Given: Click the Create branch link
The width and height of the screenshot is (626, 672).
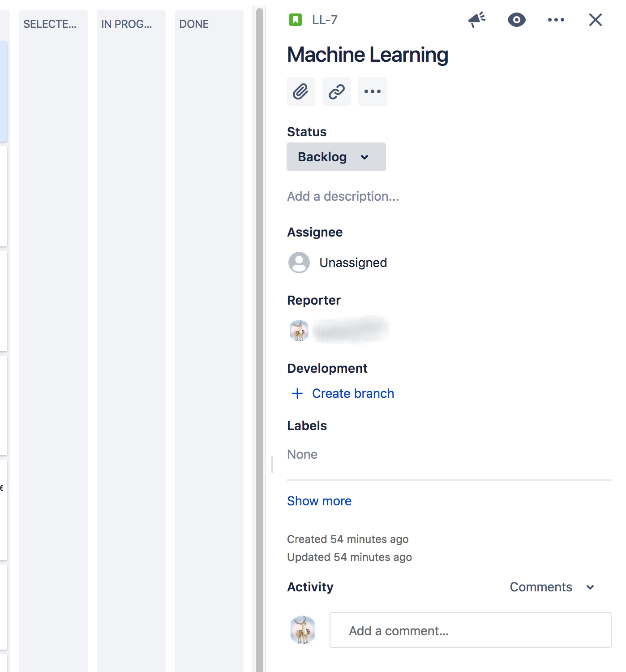Looking at the screenshot, I should tap(353, 393).
